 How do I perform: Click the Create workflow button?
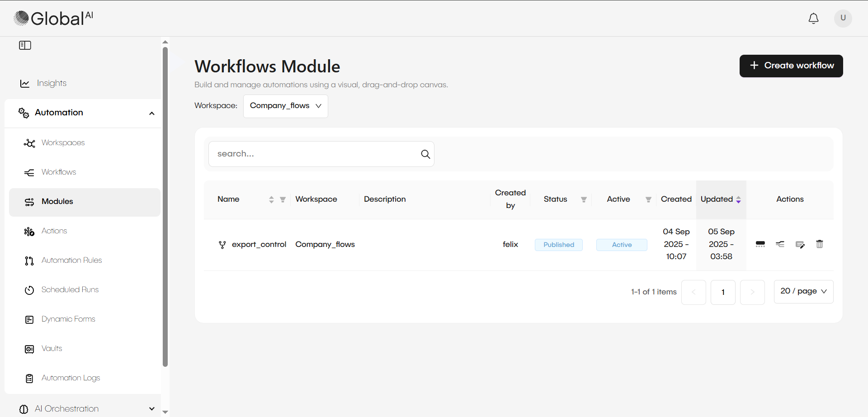[x=791, y=66]
